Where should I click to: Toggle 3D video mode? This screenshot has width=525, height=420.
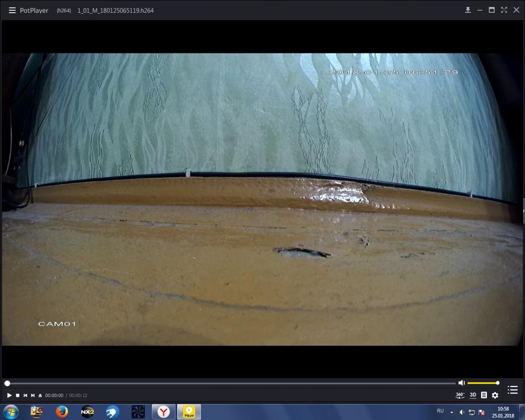click(473, 395)
